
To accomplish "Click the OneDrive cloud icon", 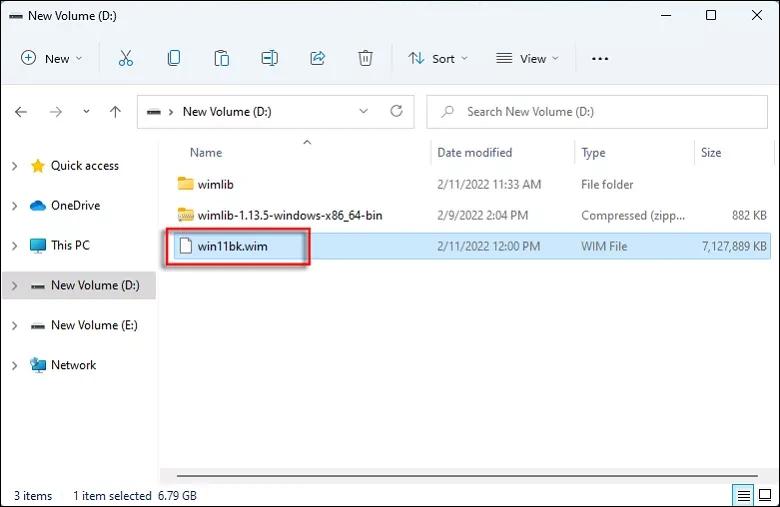I will pyautogui.click(x=38, y=205).
